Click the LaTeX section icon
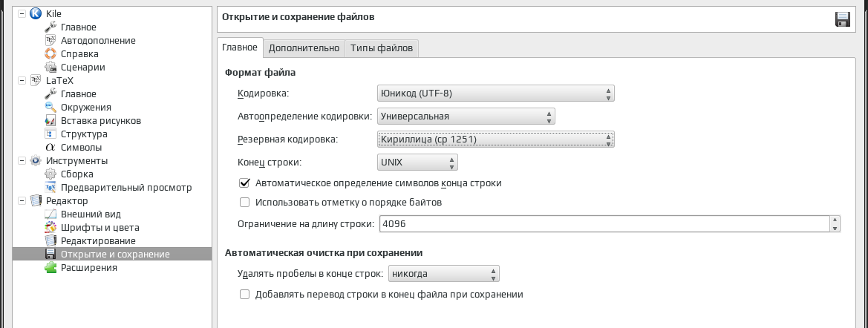Image resolution: width=868 pixels, height=328 pixels. click(36, 80)
